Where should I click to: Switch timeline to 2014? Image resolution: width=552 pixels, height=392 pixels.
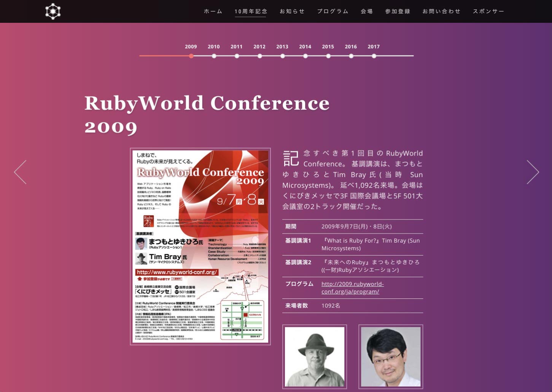305,56
